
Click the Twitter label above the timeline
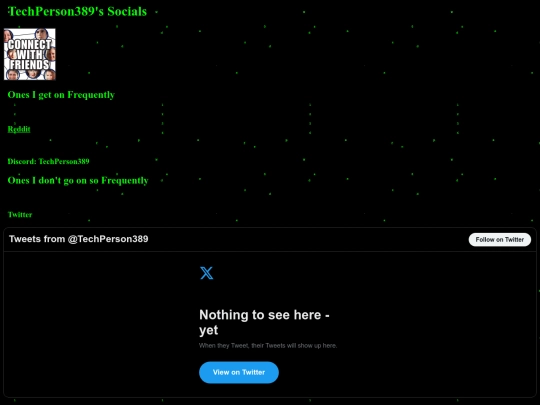point(20,215)
